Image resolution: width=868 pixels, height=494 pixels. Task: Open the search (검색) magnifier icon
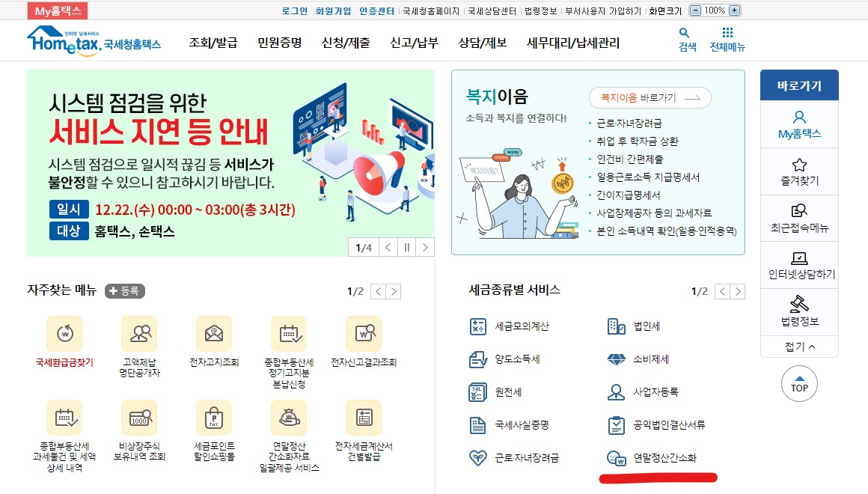684,33
